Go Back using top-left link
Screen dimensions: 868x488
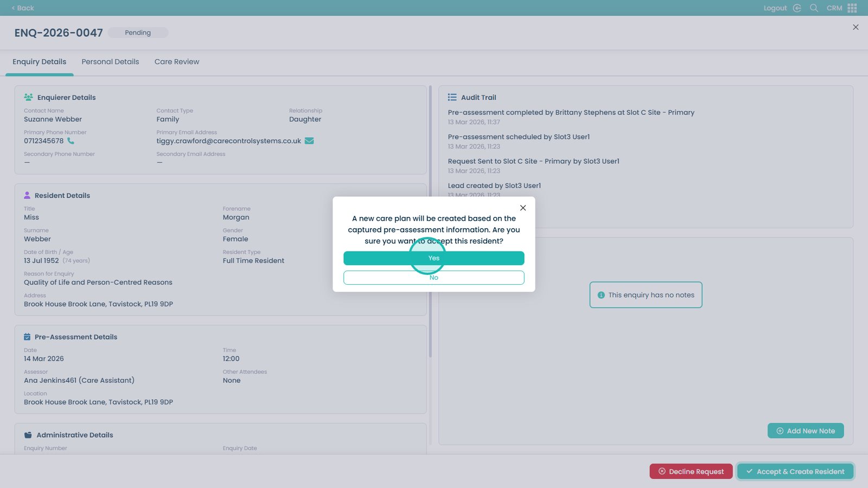tap(23, 8)
